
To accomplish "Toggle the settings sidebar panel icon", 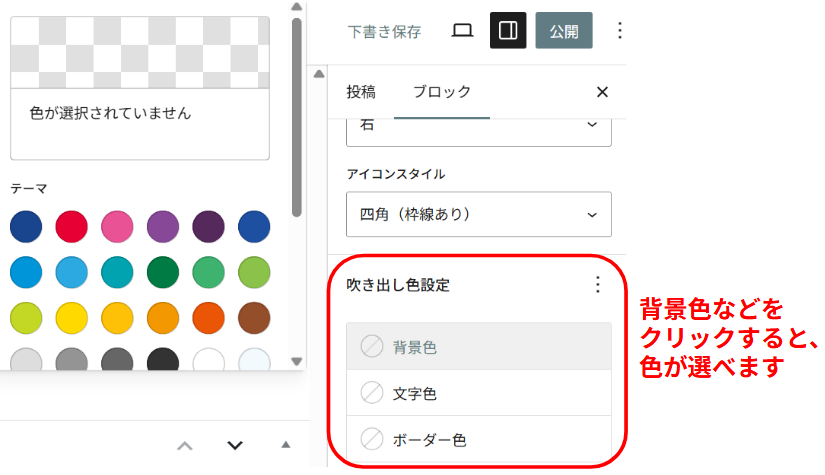I will [x=508, y=31].
